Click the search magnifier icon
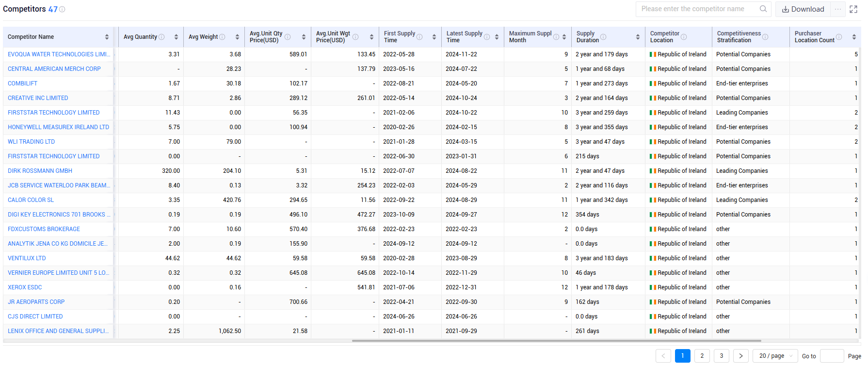868x368 pixels. pos(763,9)
